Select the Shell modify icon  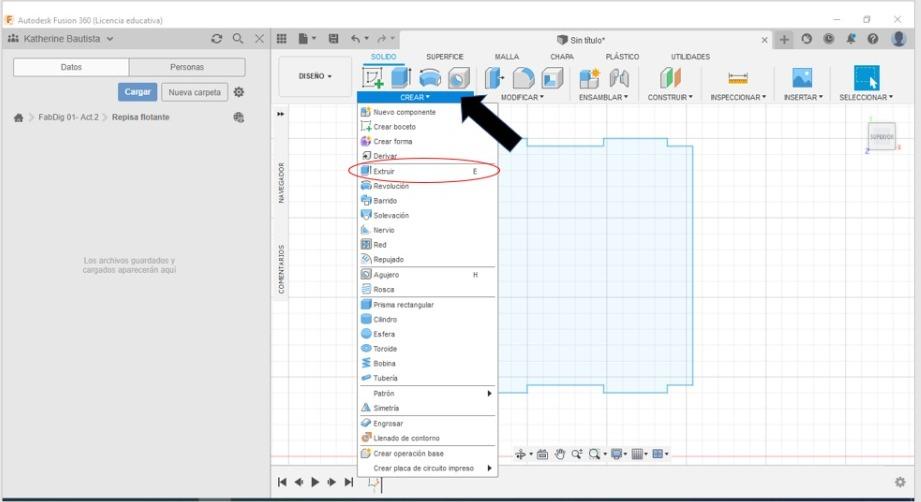pos(552,78)
